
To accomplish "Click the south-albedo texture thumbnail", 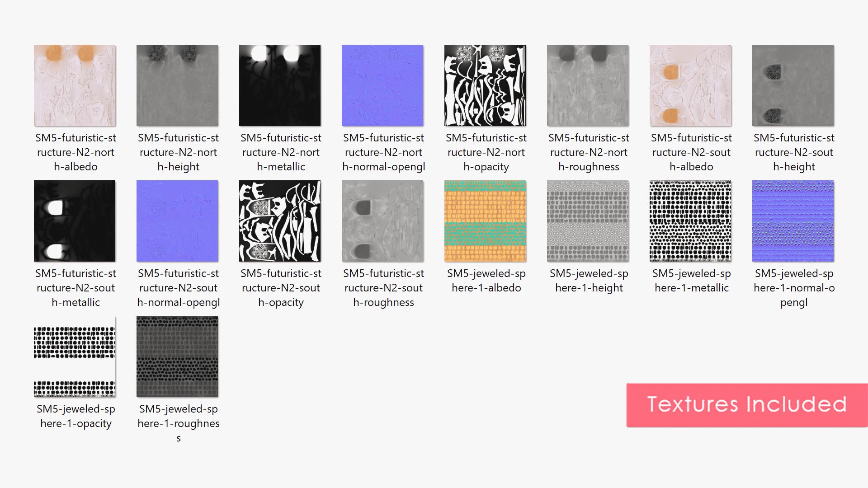I will [691, 85].
